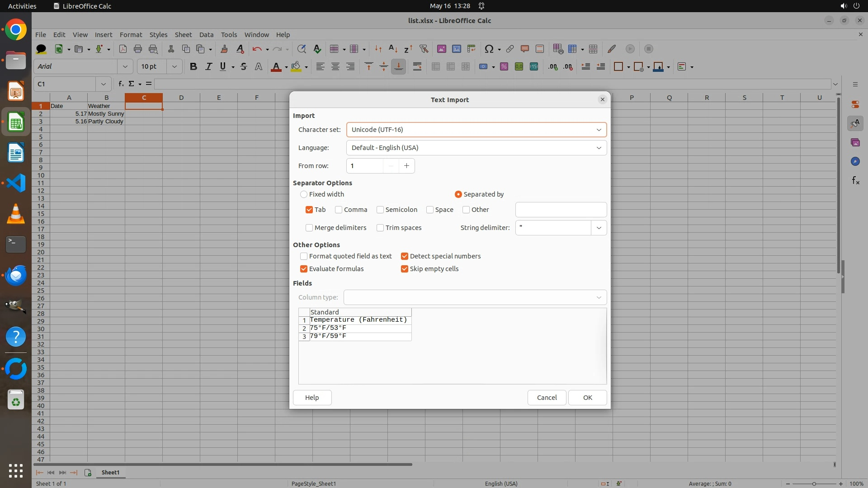Open the Functions sidebar panel
Image resolution: width=868 pixels, height=488 pixels.
[855, 181]
